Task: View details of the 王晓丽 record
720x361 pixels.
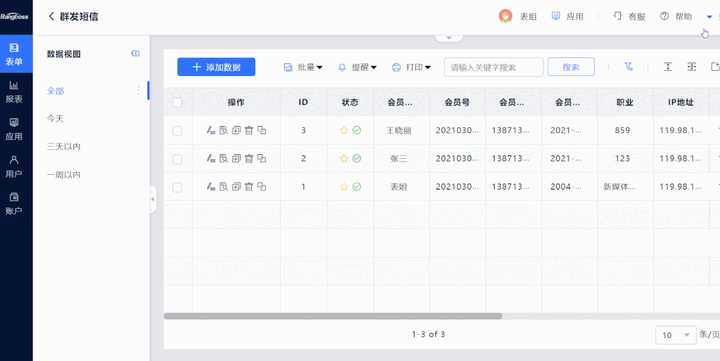Action: pyautogui.click(x=224, y=130)
